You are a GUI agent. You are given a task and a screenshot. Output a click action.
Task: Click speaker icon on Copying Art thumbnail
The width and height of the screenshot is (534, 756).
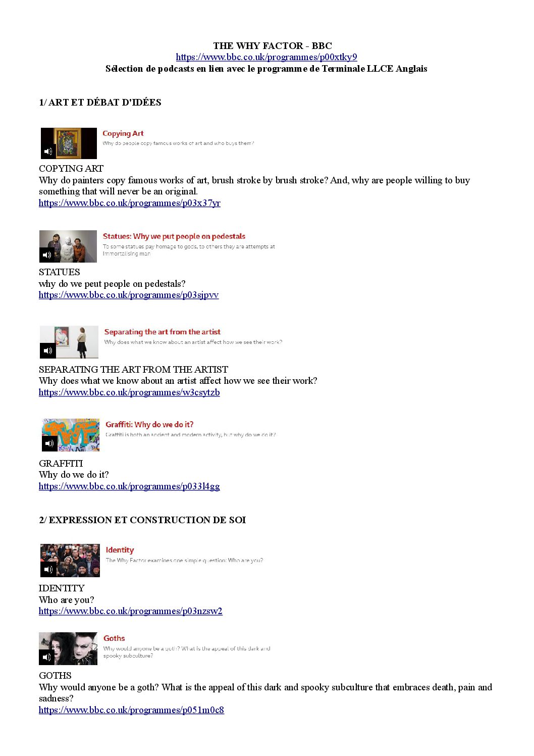[x=48, y=152]
